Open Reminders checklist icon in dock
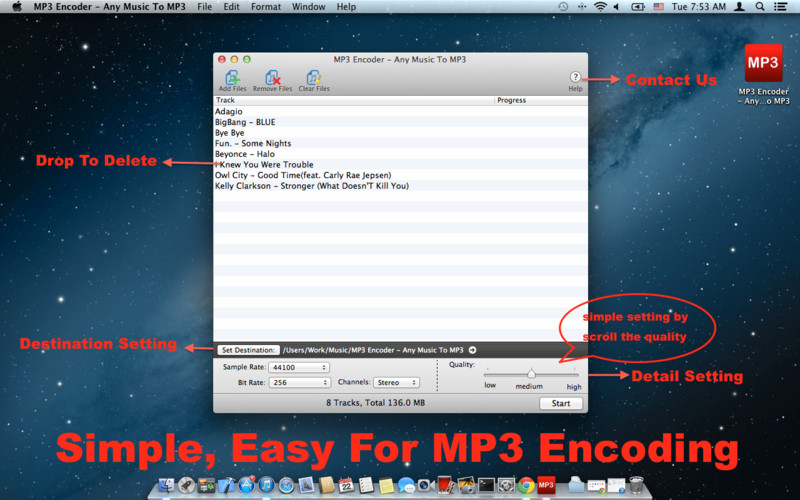This screenshot has height=500, width=800. [366, 485]
